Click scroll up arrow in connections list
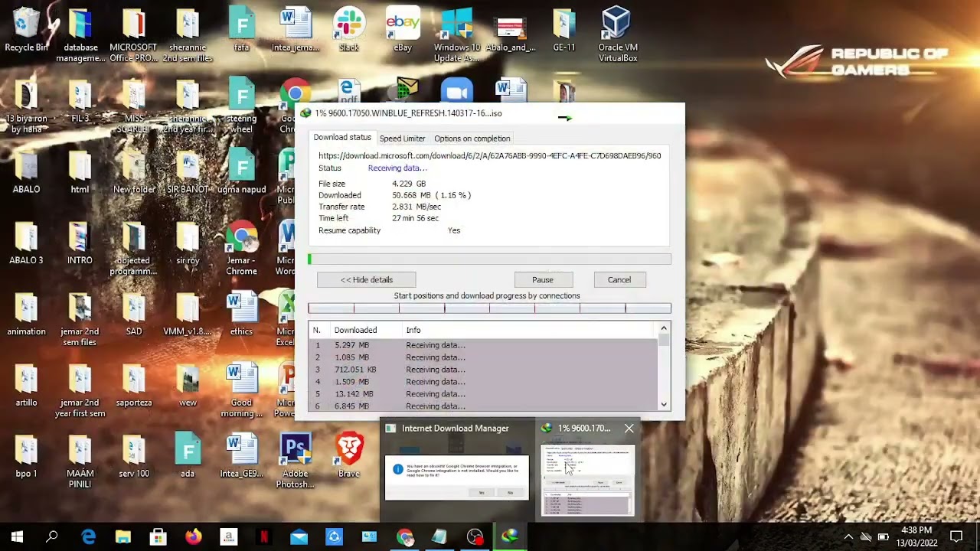This screenshot has width=980, height=551. pos(664,329)
